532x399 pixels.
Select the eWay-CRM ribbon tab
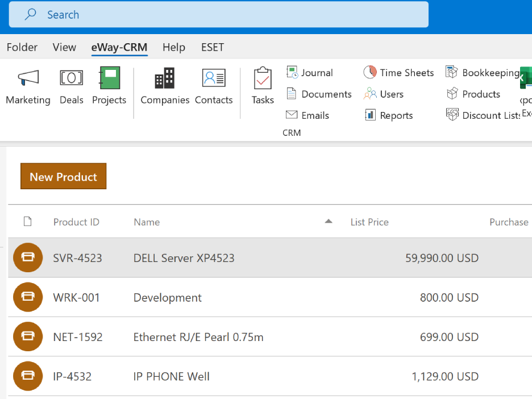pos(119,47)
